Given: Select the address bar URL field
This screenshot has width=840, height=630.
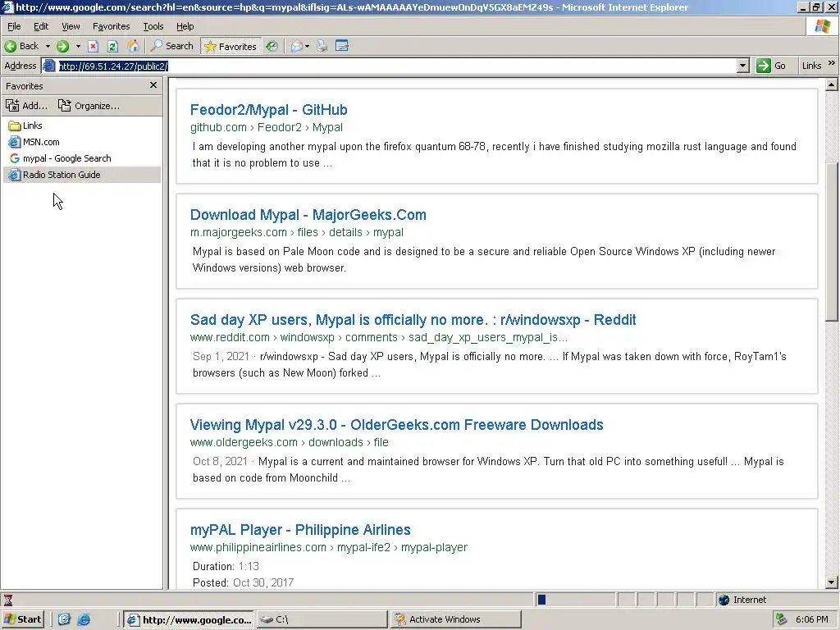Looking at the screenshot, I should pos(396,66).
